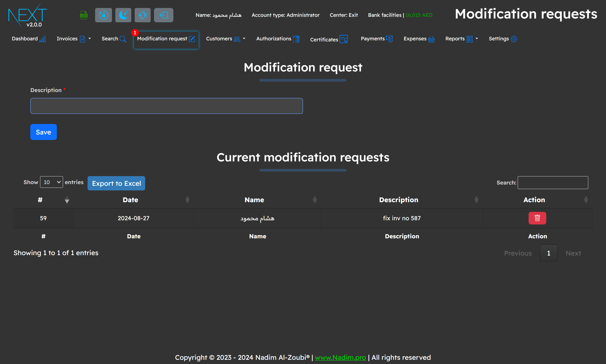Toggle dark mode with moon icon
The width and height of the screenshot is (606, 364).
(x=123, y=15)
